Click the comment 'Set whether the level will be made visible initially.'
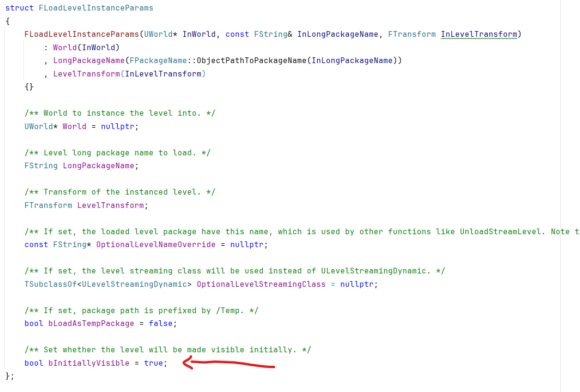580x392 pixels. (x=168, y=350)
